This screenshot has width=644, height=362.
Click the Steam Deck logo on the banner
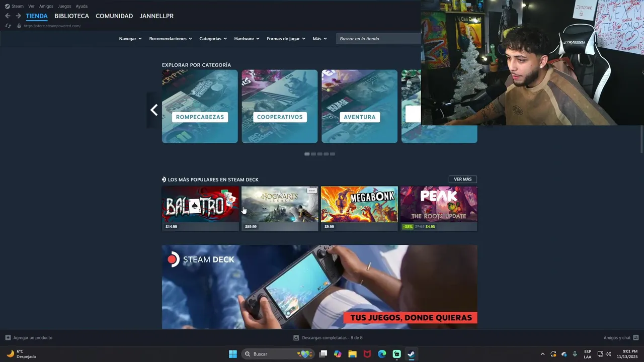click(x=174, y=259)
